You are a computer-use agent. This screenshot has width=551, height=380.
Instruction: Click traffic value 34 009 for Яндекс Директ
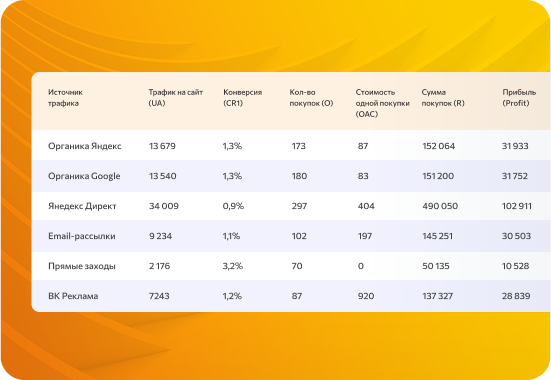pyautogui.click(x=164, y=206)
